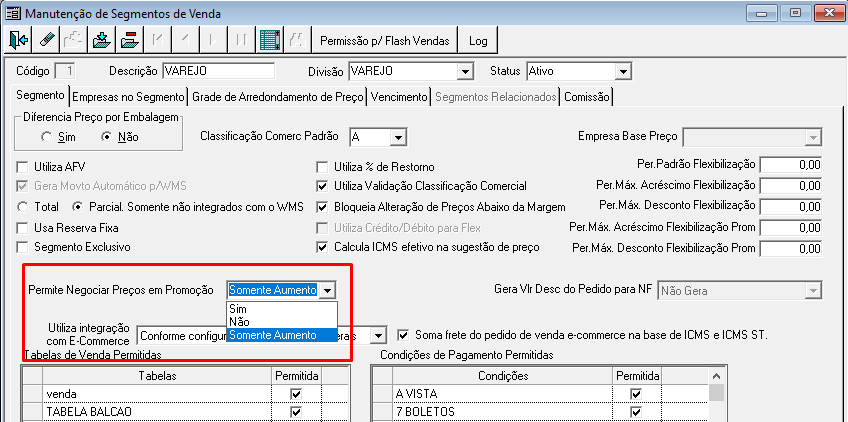Click the Descrição input field
The width and height of the screenshot is (848, 422).
pos(218,71)
